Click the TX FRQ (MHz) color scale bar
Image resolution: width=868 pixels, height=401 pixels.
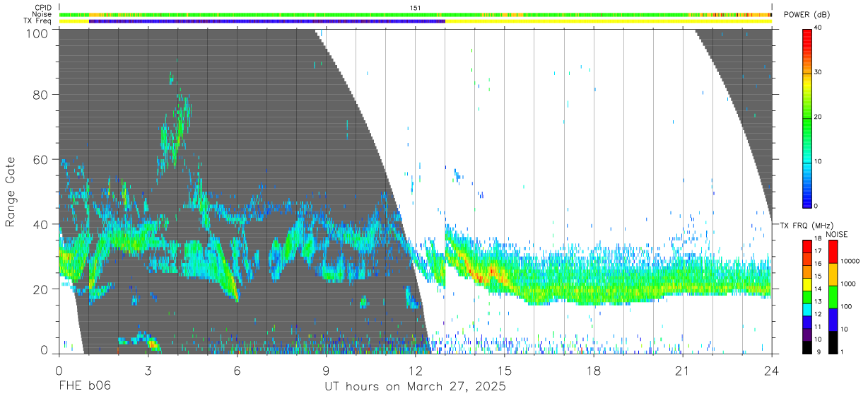click(807, 296)
